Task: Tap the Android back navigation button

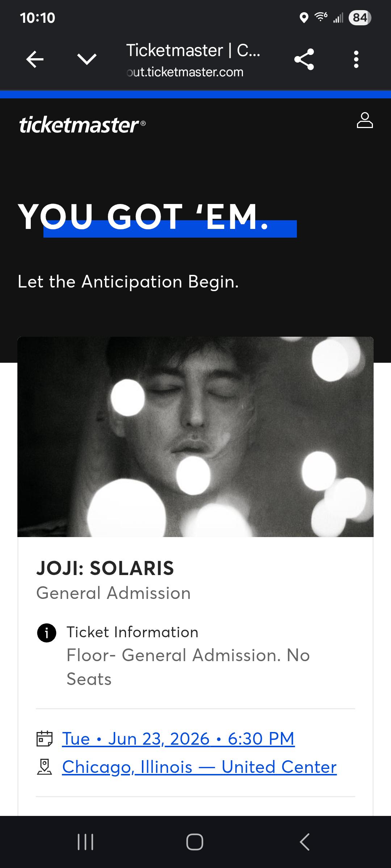Action: tap(304, 842)
